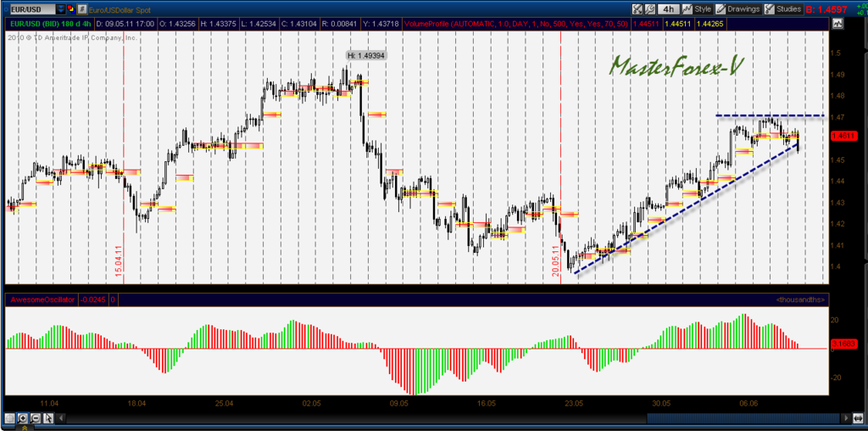
Task: Open the 4h timeframe selector
Action: tap(669, 8)
